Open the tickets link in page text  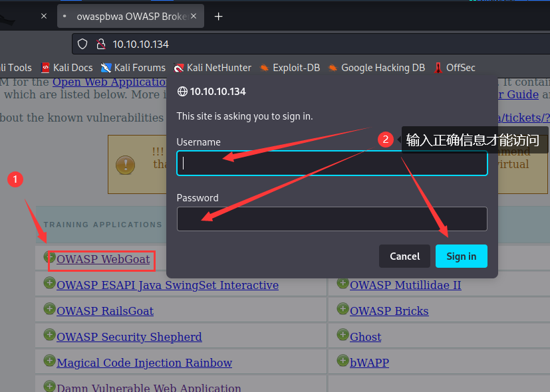524,118
